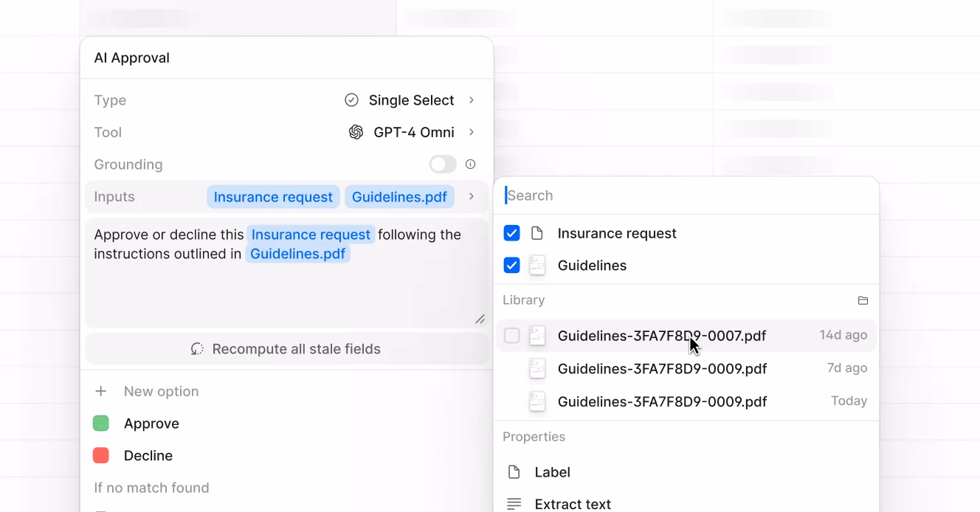Click the Guidelines entry label
Screen dimensions: 980x512
click(592, 266)
